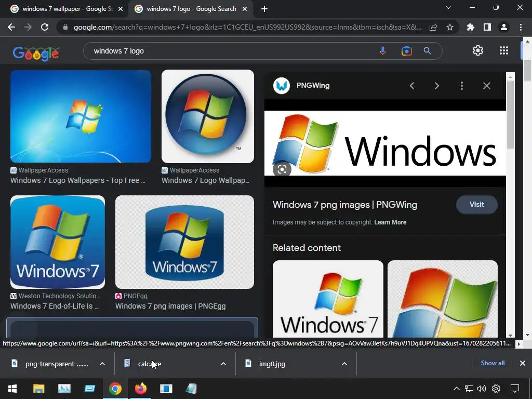
Task: Click Show all downloads
Action: point(493,363)
